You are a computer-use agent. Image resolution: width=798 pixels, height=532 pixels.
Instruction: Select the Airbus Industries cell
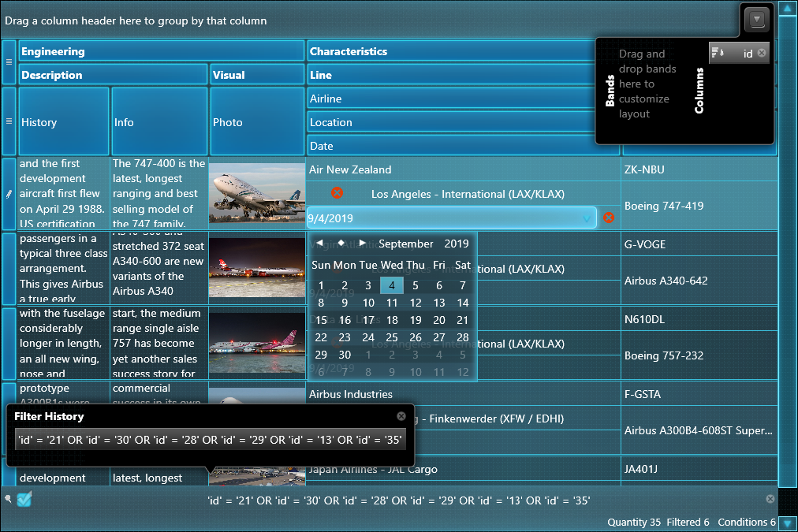pyautogui.click(x=463, y=393)
